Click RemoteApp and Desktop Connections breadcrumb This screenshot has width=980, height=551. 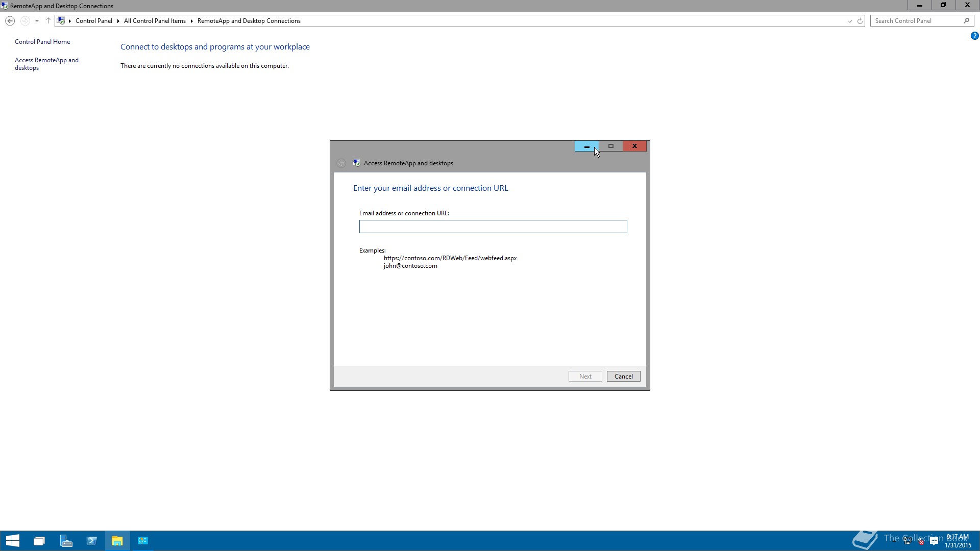click(x=249, y=21)
